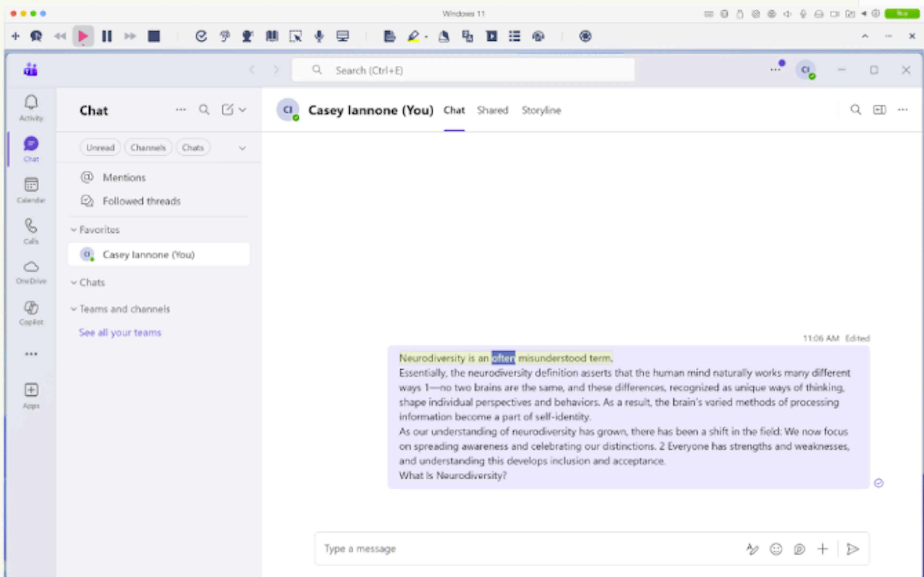Click the printer icon in the VM title bar
The width and height of the screenshot is (924, 577).
[818, 14]
